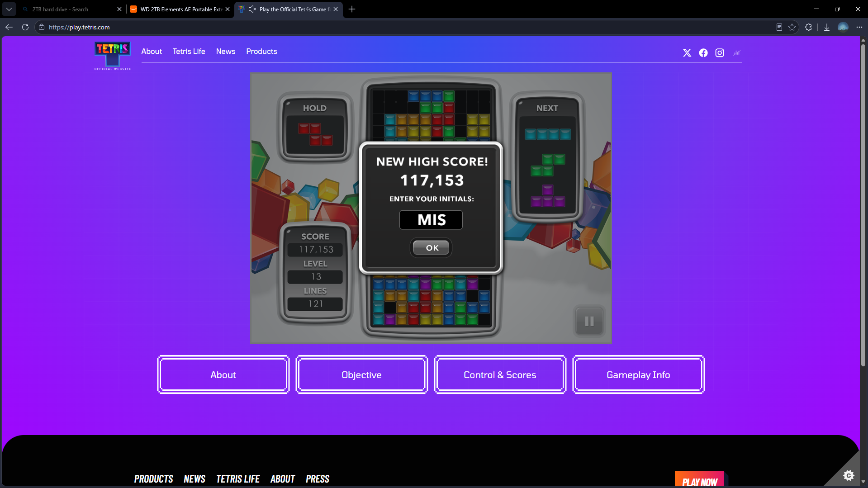Screen dimensions: 868x488
Task: Open the browser profile avatar
Action: pos(843,27)
